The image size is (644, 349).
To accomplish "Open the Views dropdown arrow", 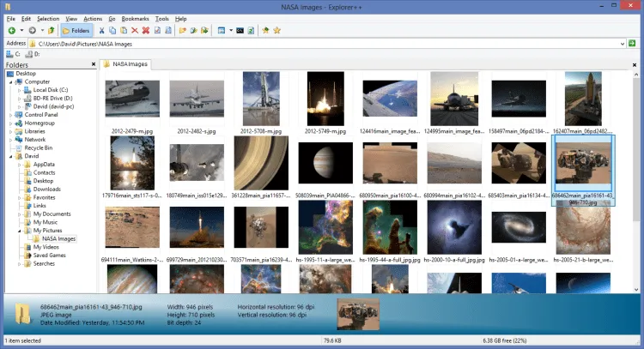I will pos(229,30).
